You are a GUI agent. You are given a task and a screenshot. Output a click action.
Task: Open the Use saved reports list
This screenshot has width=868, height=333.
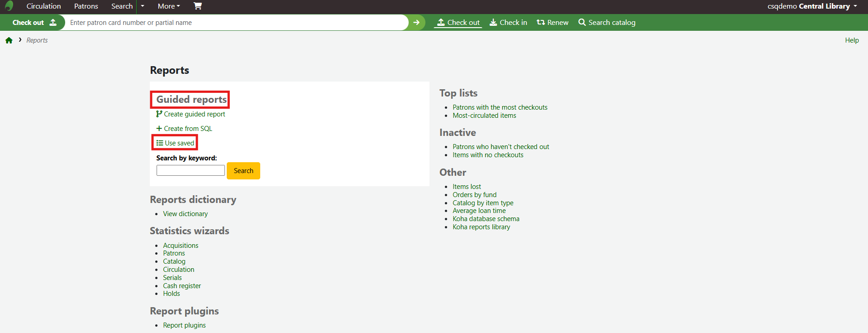click(179, 143)
